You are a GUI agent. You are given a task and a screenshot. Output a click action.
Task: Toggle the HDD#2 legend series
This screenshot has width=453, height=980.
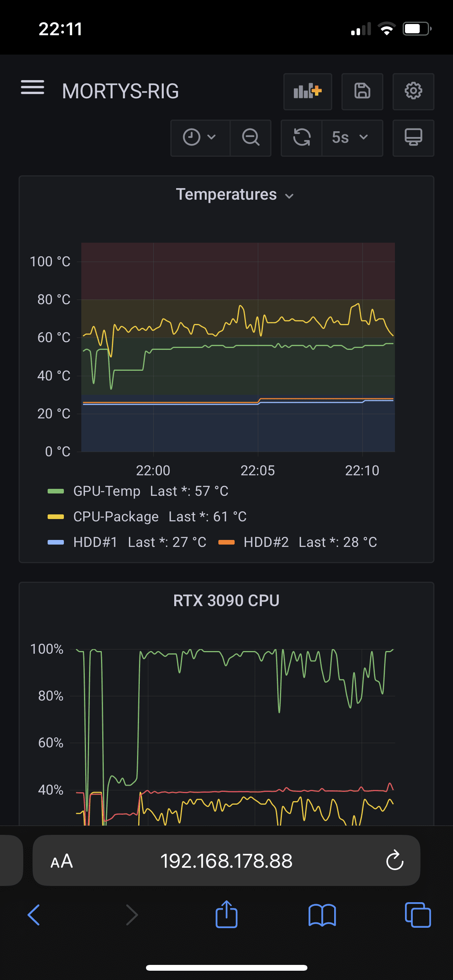(x=266, y=542)
